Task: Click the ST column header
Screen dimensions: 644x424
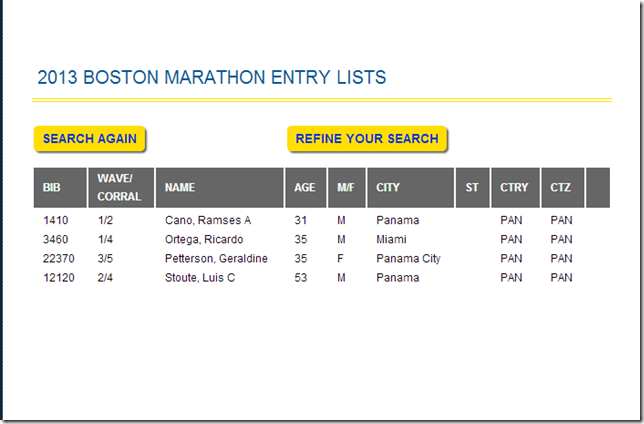Action: 473,187
